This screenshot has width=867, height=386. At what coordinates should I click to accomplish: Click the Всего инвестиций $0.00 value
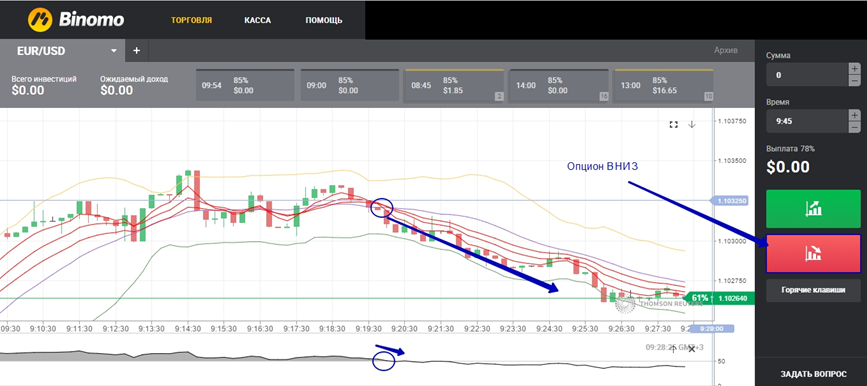(28, 91)
